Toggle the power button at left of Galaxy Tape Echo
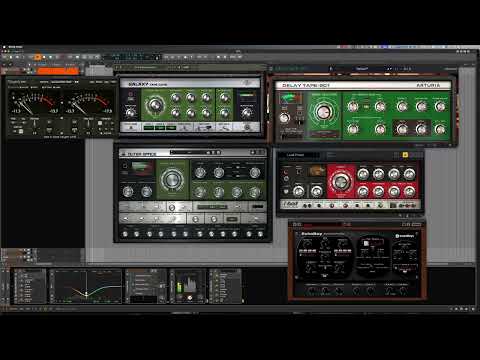The height and width of the screenshot is (360, 480). 131,95
